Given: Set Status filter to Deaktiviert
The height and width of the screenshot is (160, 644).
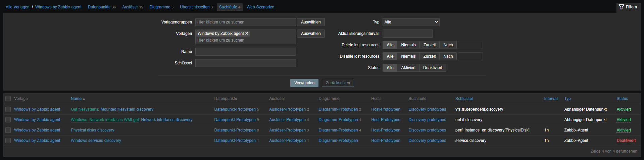Looking at the screenshot, I should (432, 68).
